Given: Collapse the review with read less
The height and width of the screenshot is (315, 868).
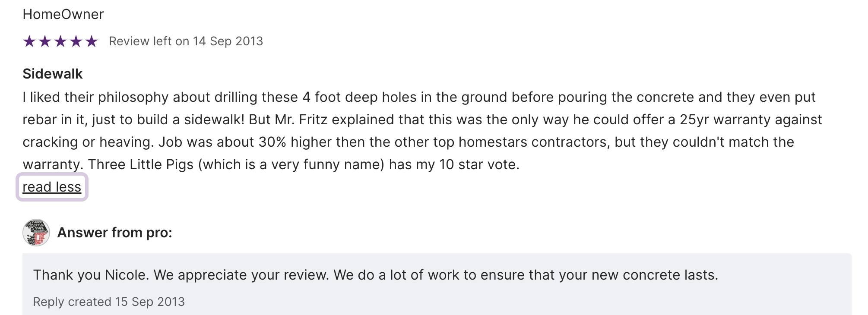Looking at the screenshot, I should click(x=52, y=187).
